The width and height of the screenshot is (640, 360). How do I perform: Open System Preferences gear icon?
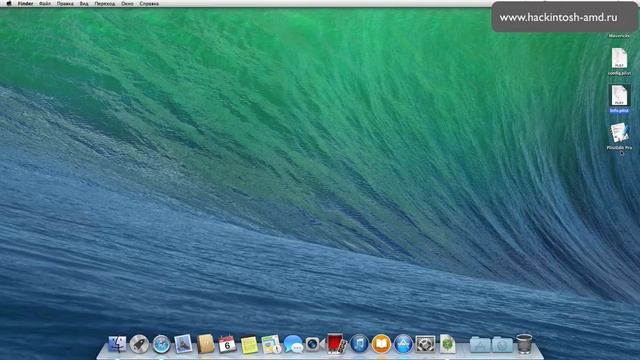click(425, 344)
